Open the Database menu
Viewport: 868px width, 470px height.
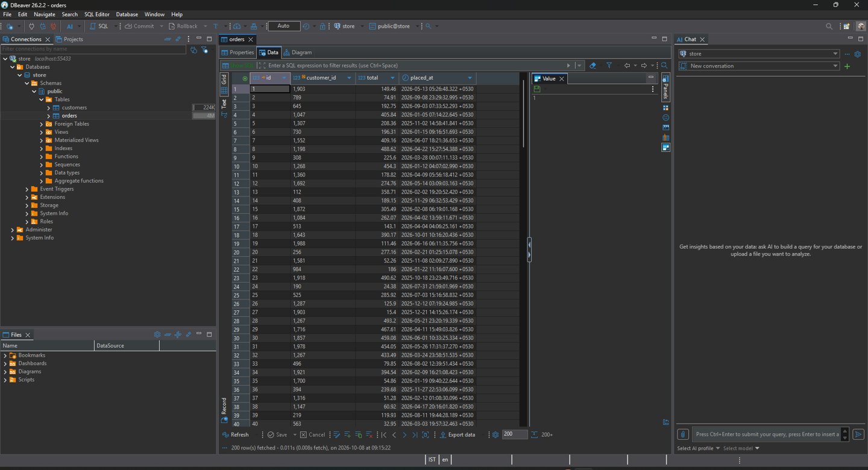[x=127, y=14]
